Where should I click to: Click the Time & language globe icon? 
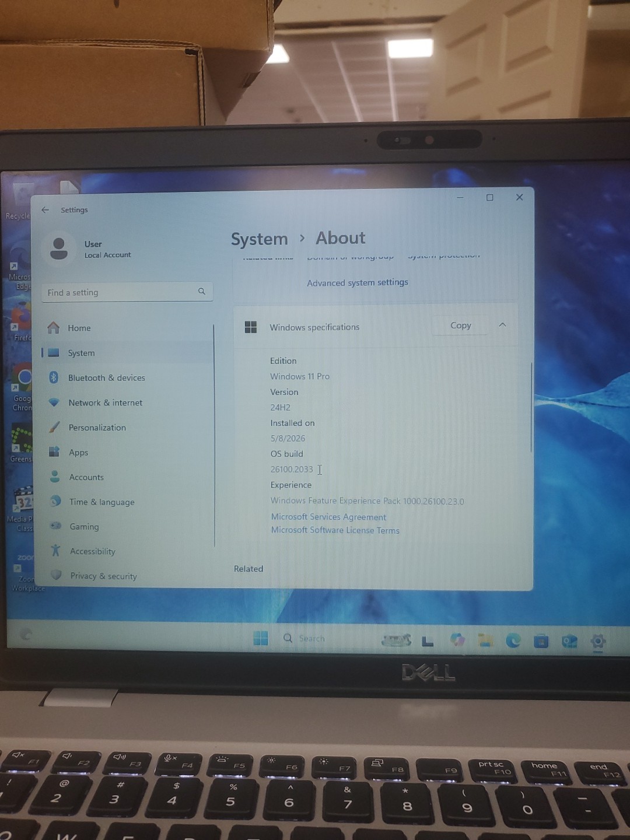click(x=55, y=501)
